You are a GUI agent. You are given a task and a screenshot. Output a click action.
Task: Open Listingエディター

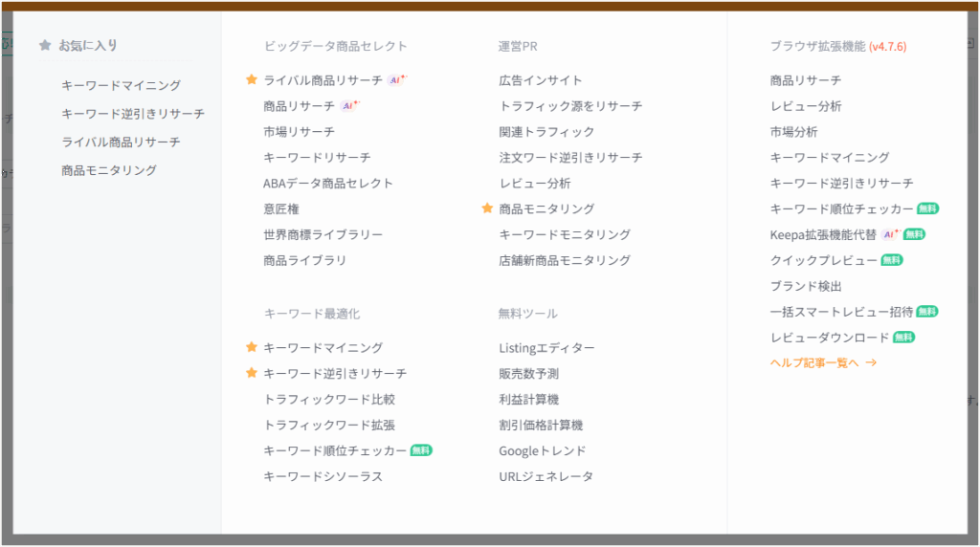coord(546,347)
